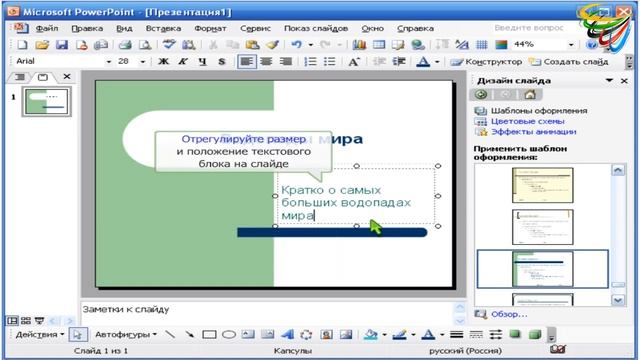
Task: Select the highlighted green Капсулы template thumbnail
Action: coord(542,269)
